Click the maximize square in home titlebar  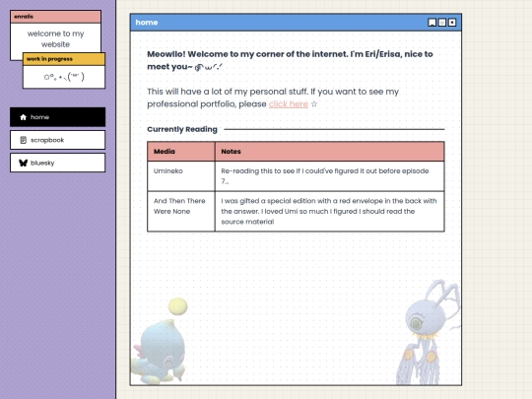pos(442,23)
